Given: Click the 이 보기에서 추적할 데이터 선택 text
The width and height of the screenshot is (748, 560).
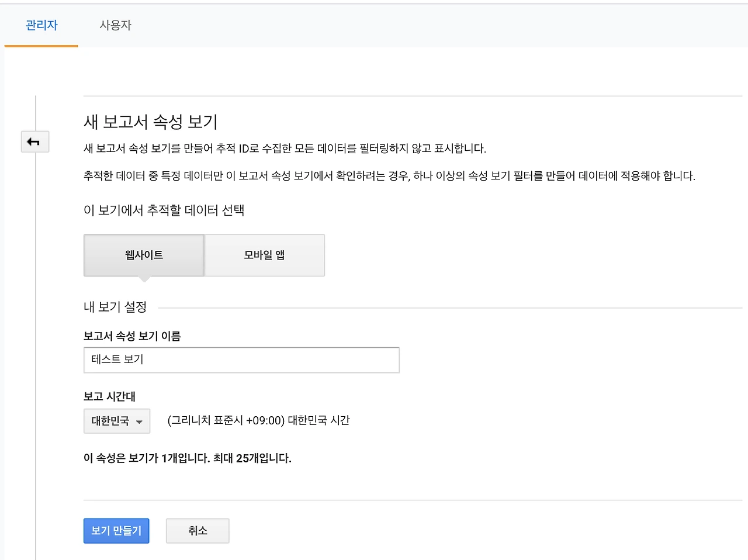Looking at the screenshot, I should click(164, 210).
